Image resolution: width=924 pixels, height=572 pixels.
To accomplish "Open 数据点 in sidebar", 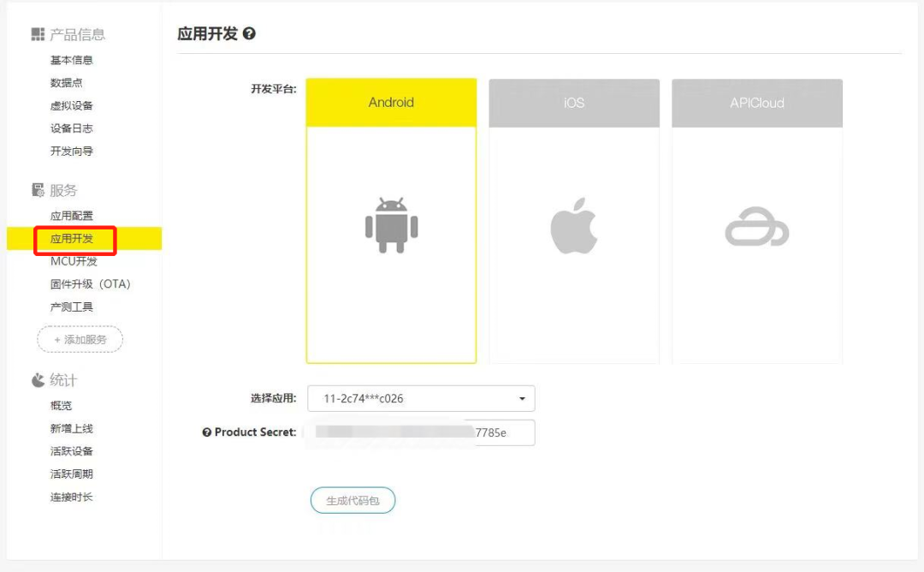I will tap(66, 82).
